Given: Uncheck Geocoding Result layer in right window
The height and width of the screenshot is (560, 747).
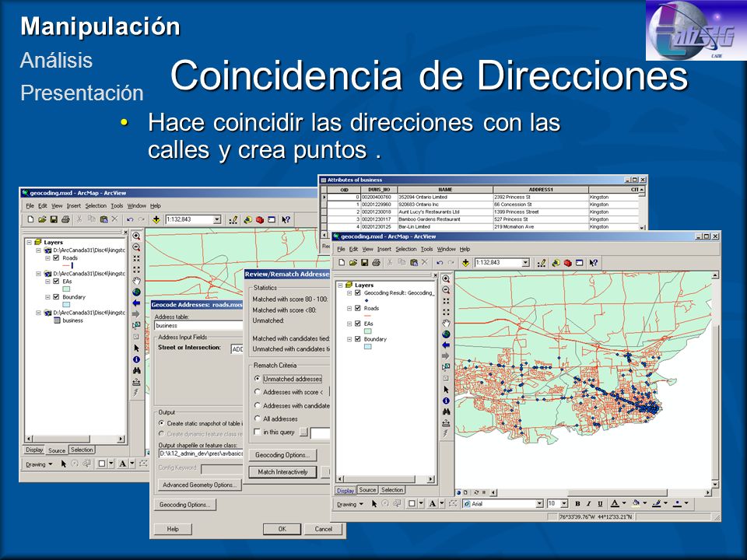Looking at the screenshot, I should point(358,293).
